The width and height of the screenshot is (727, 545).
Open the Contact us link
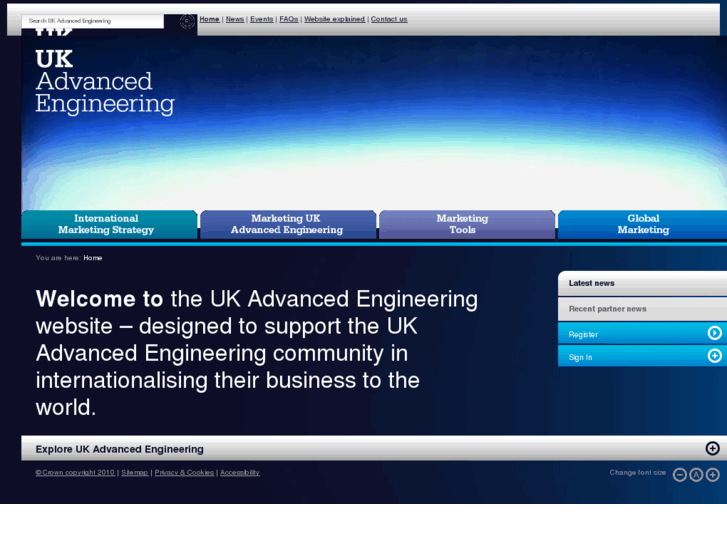coord(389,19)
